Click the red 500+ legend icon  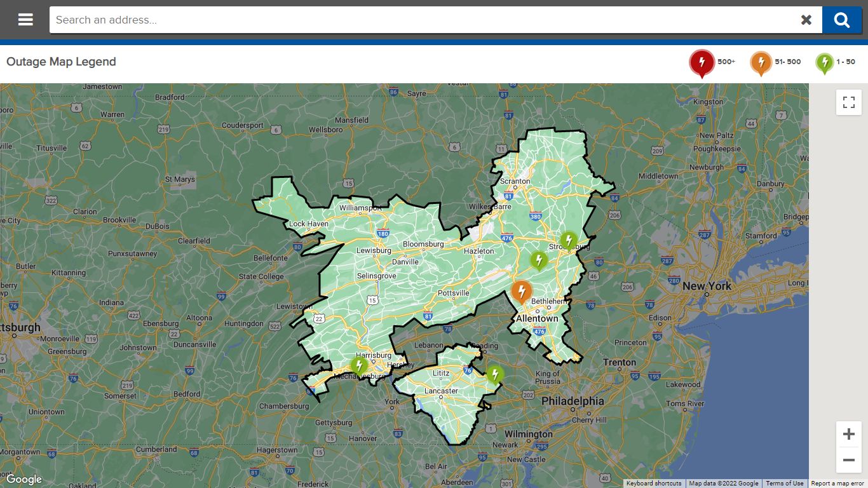702,63
